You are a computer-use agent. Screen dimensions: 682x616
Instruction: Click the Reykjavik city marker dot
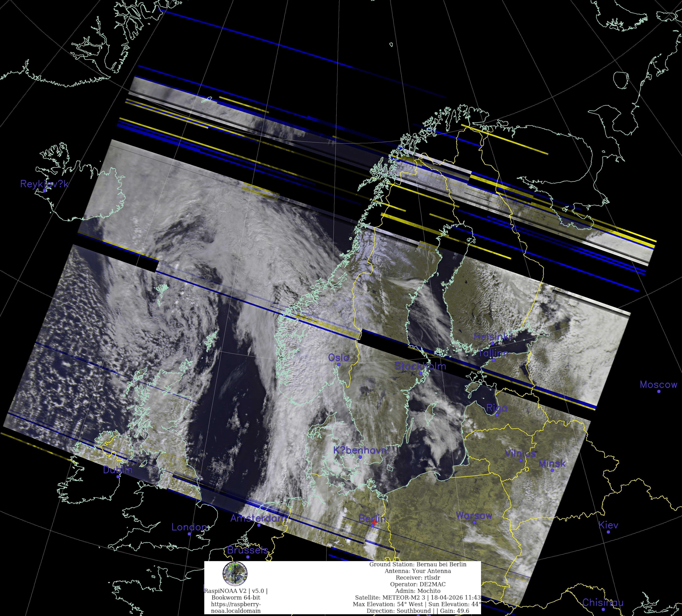pyautogui.click(x=44, y=191)
